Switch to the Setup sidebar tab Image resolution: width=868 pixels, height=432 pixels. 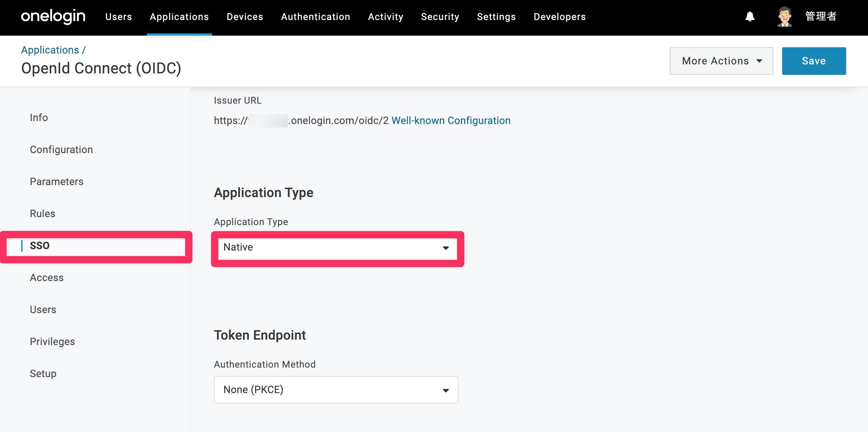pos(43,373)
